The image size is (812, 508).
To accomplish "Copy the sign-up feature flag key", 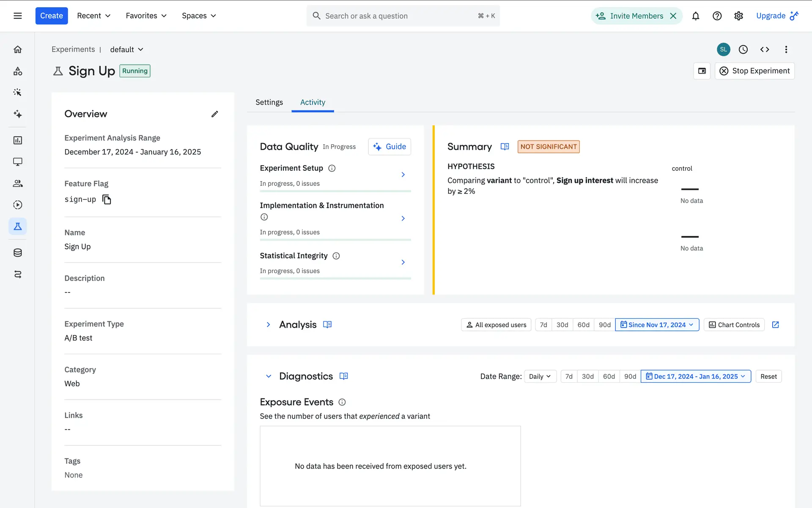I will [107, 199].
